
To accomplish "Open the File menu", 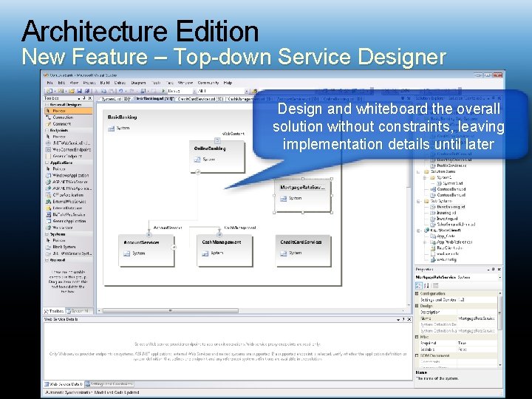I will pos(50,83).
